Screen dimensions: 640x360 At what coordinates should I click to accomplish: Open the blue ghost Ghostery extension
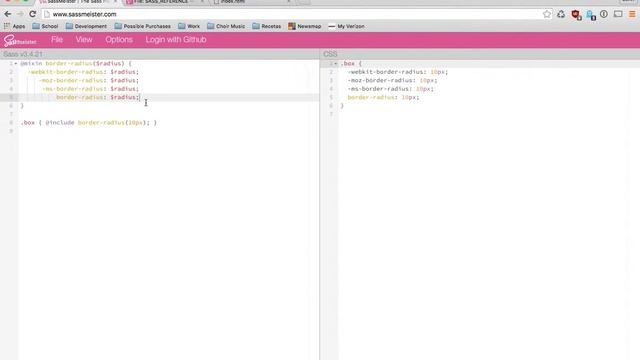[x=591, y=15]
